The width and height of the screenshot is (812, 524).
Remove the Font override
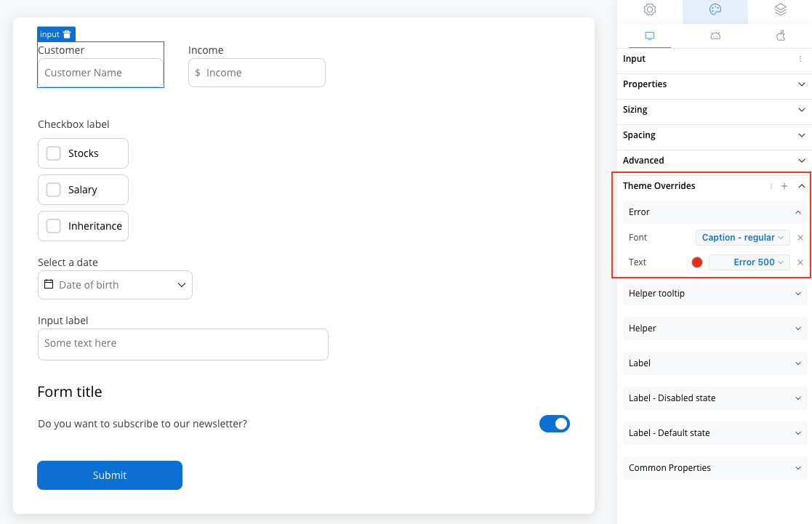(x=800, y=238)
